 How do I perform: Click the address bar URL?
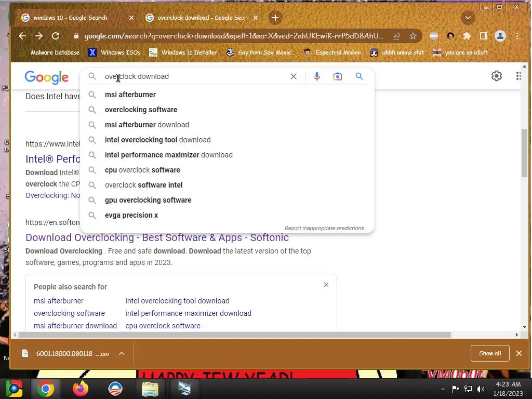click(234, 36)
